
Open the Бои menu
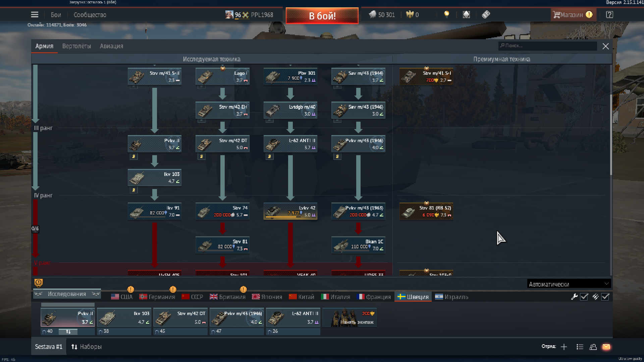coord(56,15)
